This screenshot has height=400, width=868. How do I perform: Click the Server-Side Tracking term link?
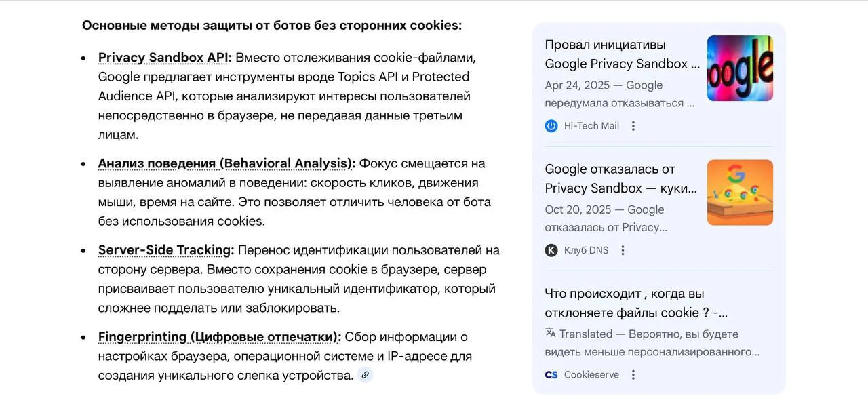click(166, 250)
